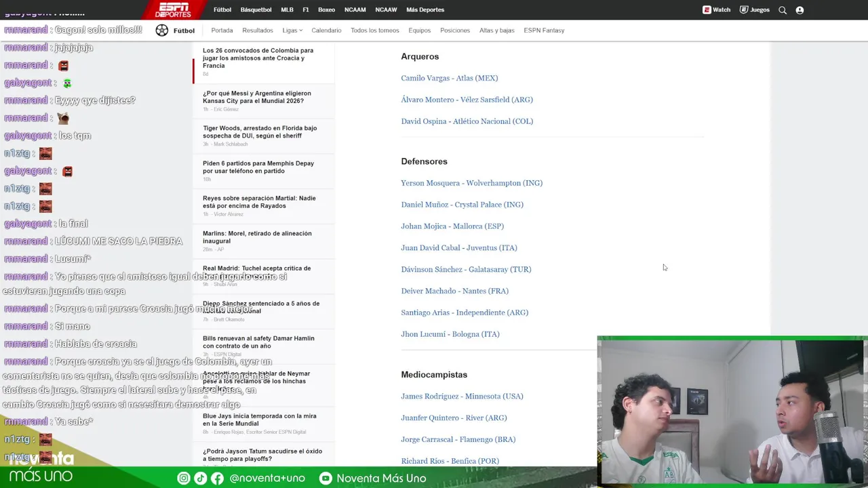Click James Rodríguez - Minnesota link
Viewport: 868px width, 488px height.
462,396
